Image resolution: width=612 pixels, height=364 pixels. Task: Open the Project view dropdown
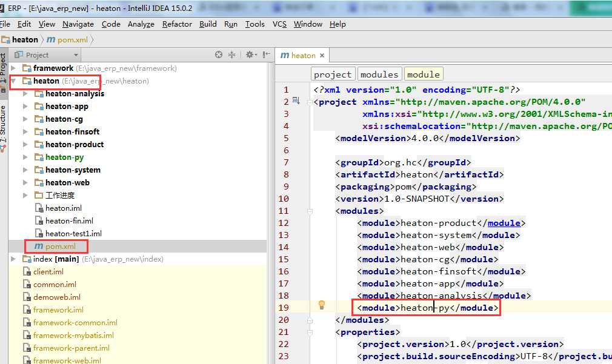[76, 55]
